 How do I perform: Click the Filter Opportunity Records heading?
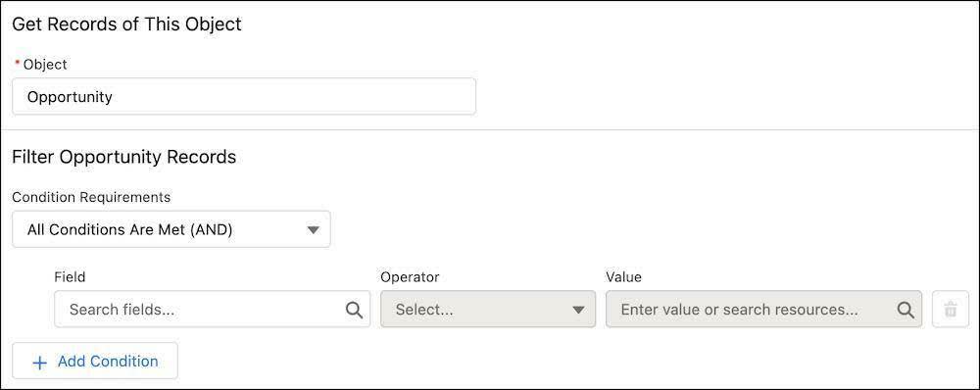(124, 156)
